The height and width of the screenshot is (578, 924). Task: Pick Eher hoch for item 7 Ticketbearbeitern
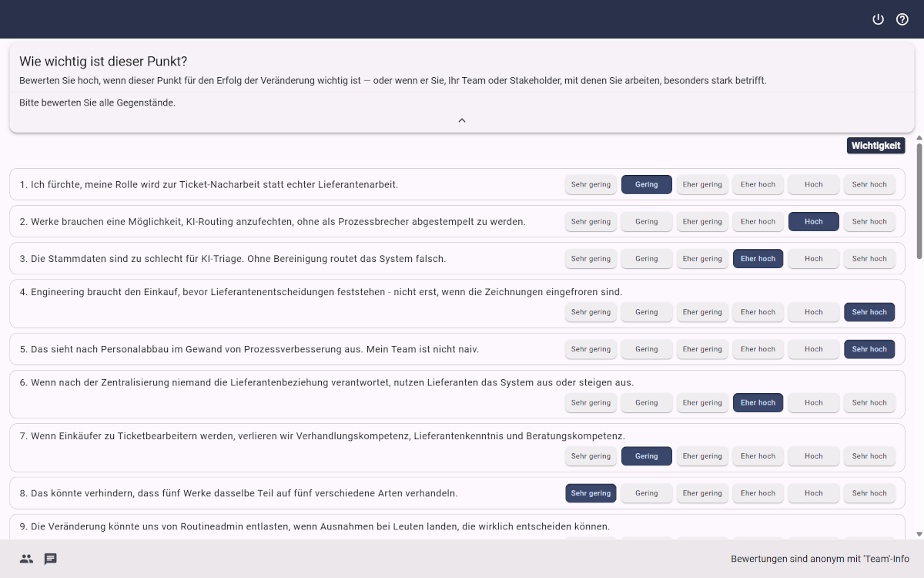(758, 456)
